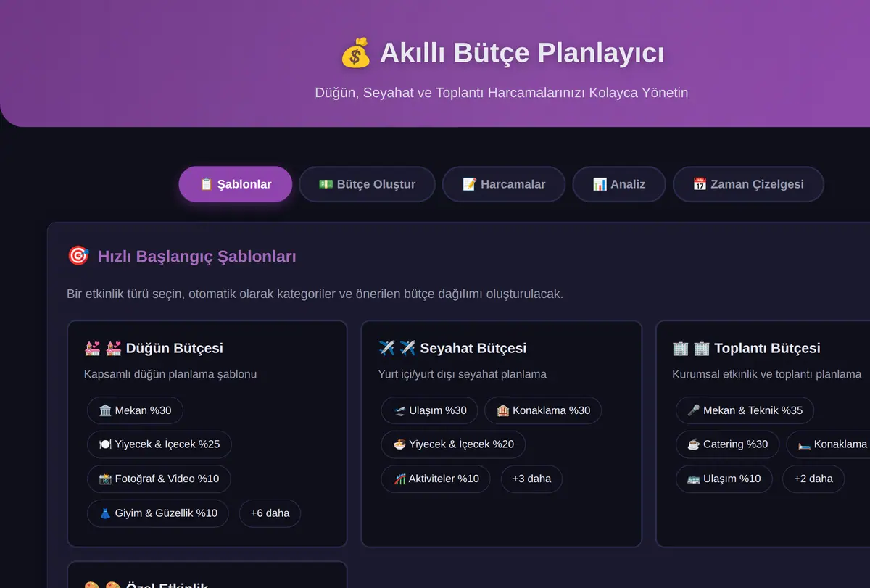Click the subtitle 'Düğün, Seyahat ve Toplantı Harcamalarınızı Kolayca Yönetin'

[502, 93]
